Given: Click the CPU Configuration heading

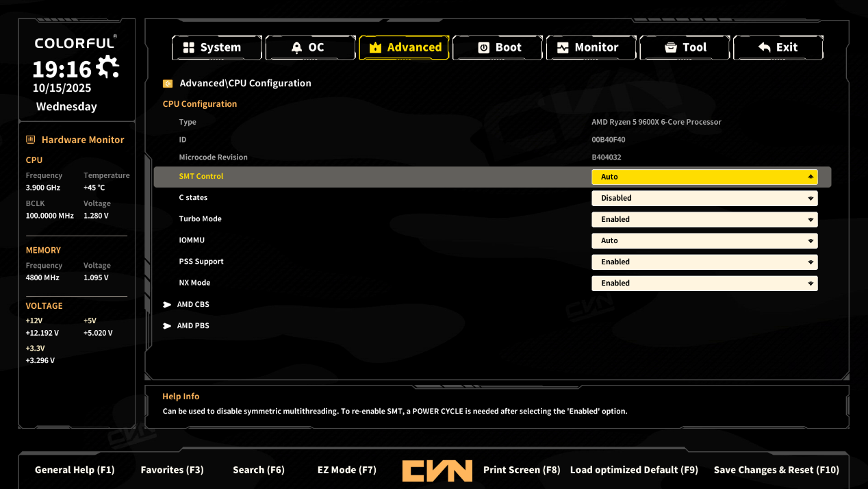Looking at the screenshot, I should coord(200,104).
